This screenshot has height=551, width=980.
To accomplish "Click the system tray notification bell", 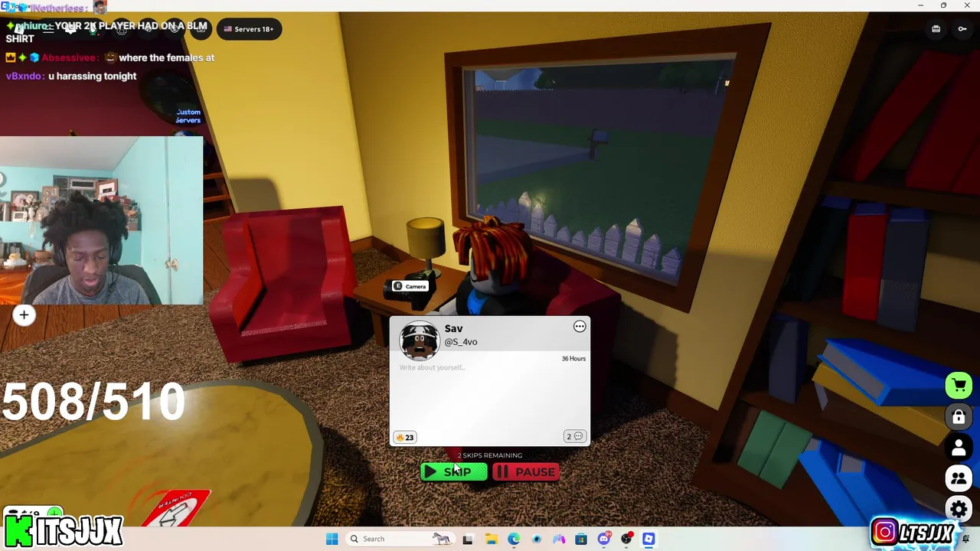I will [965, 539].
